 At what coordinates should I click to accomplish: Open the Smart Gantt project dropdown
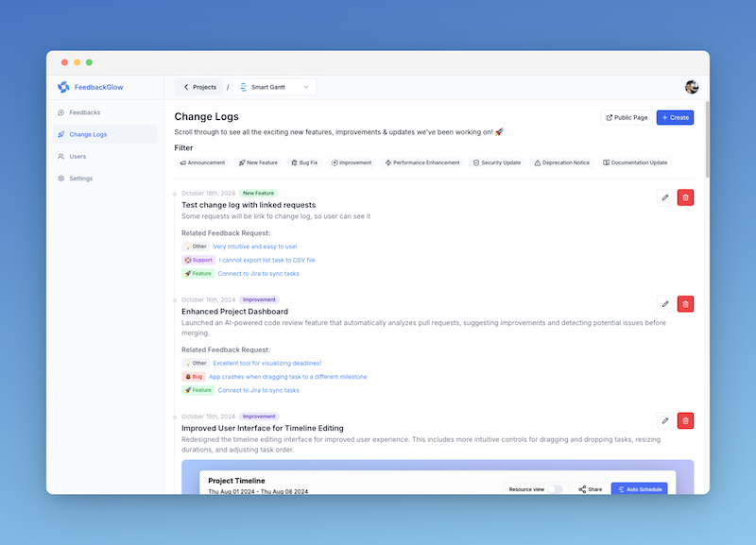(x=274, y=87)
